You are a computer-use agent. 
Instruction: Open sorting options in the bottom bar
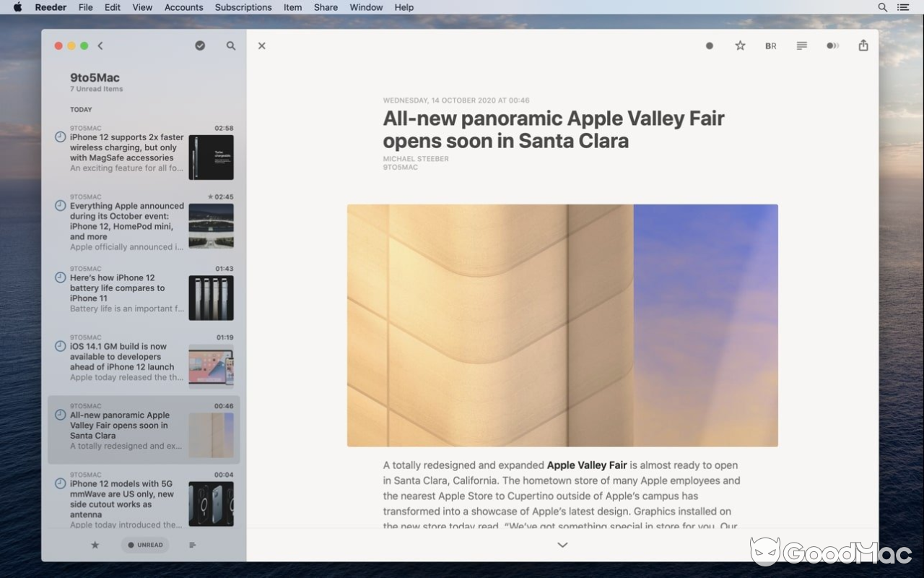coord(192,545)
